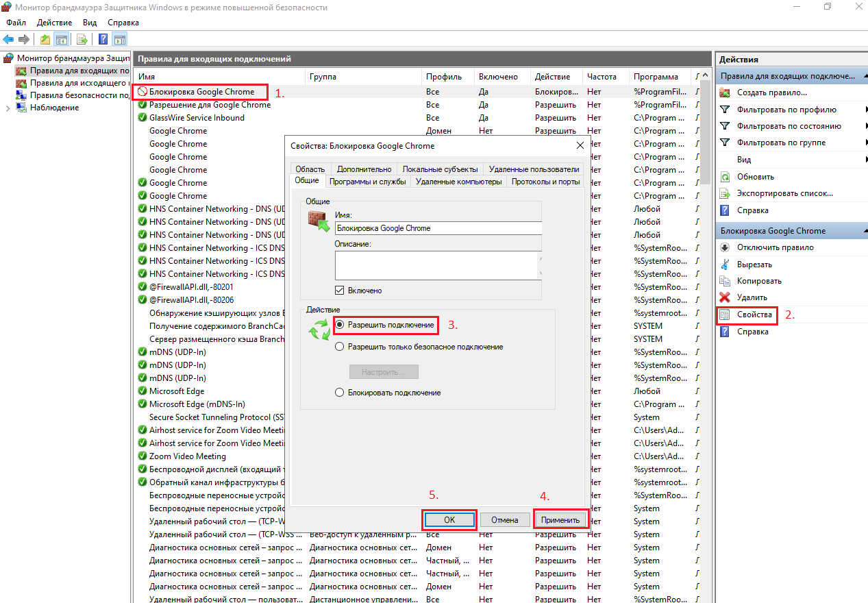Select Правила для исходящего tree item
The image size is (868, 603).
click(x=79, y=83)
